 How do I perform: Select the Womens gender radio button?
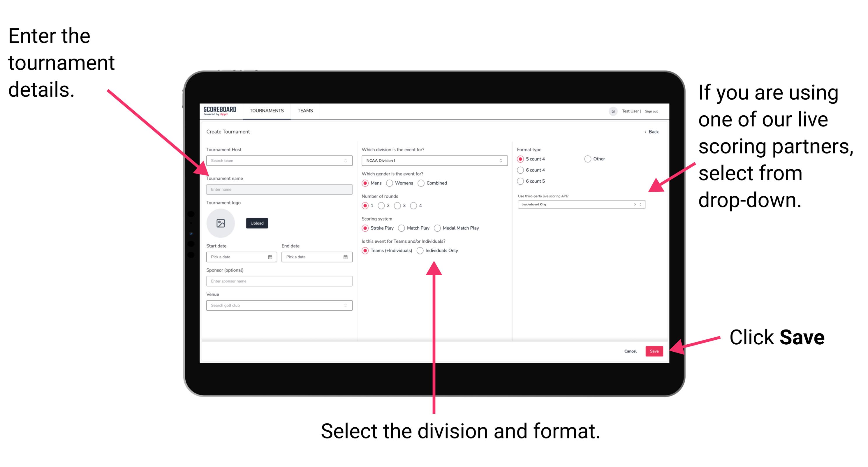(x=390, y=183)
